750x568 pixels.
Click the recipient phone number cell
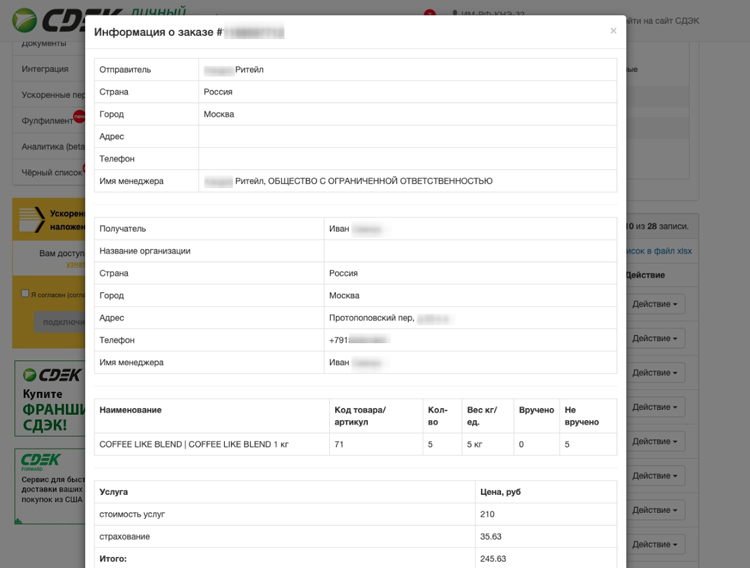click(471, 340)
